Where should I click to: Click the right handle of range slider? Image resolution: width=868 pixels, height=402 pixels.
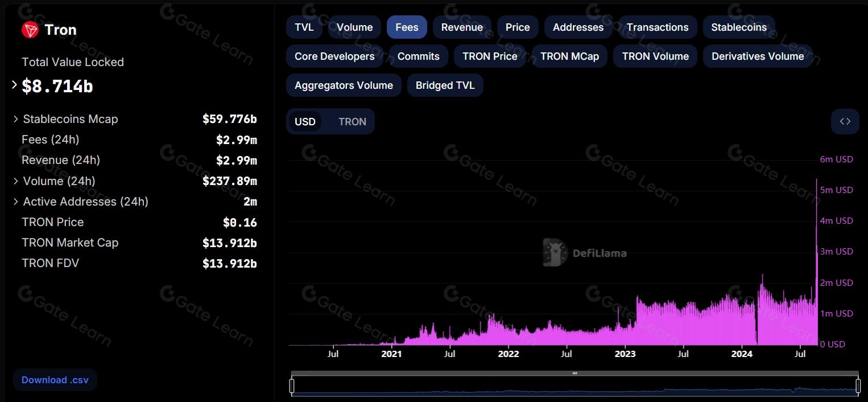[858, 386]
